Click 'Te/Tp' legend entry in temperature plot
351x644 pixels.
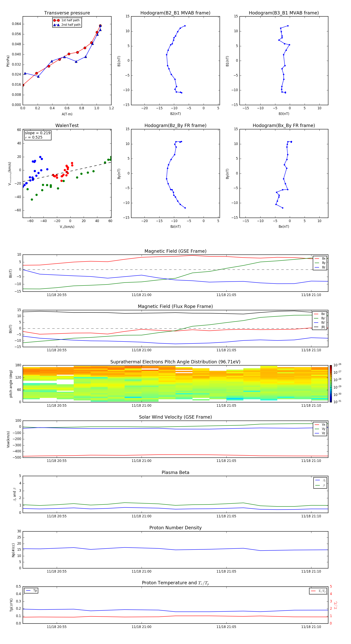(318, 591)
